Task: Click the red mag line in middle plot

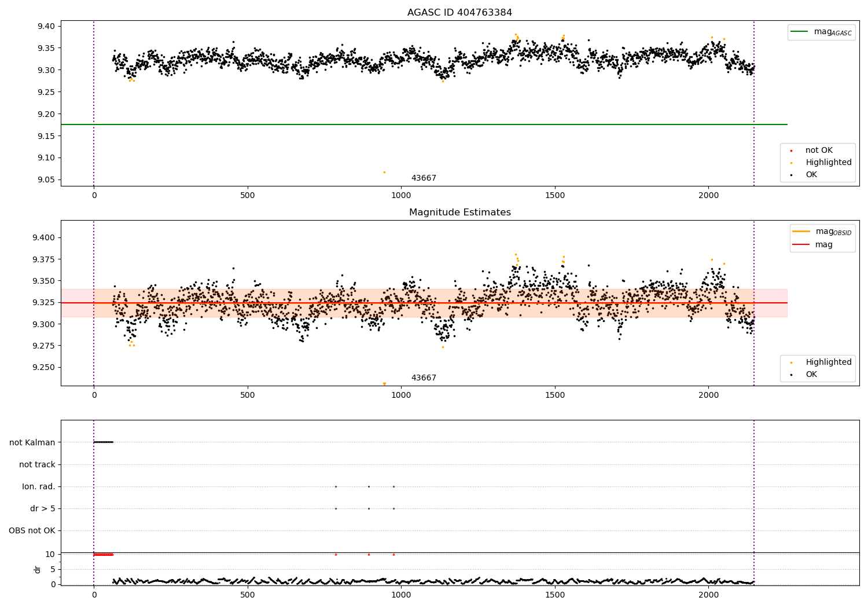Action: point(424,303)
